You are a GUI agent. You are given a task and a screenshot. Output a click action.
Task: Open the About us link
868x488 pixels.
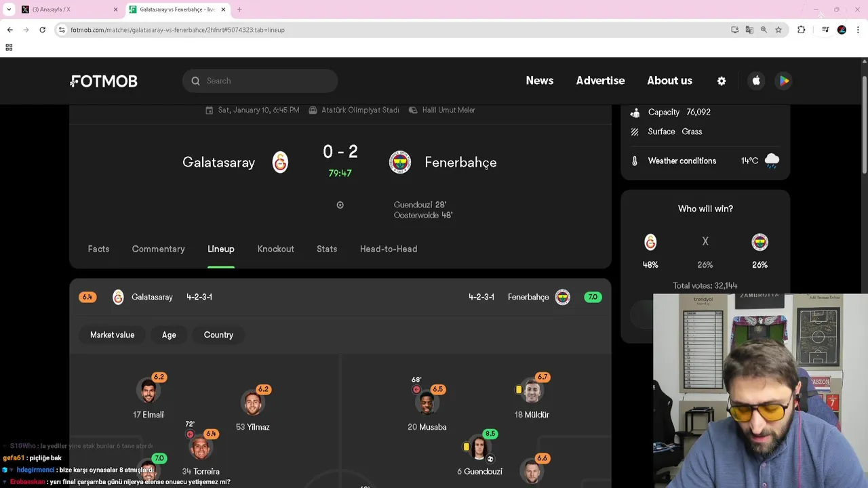pos(670,81)
